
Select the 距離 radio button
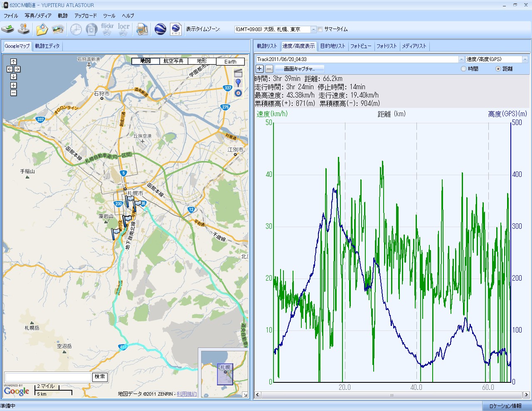coord(498,69)
